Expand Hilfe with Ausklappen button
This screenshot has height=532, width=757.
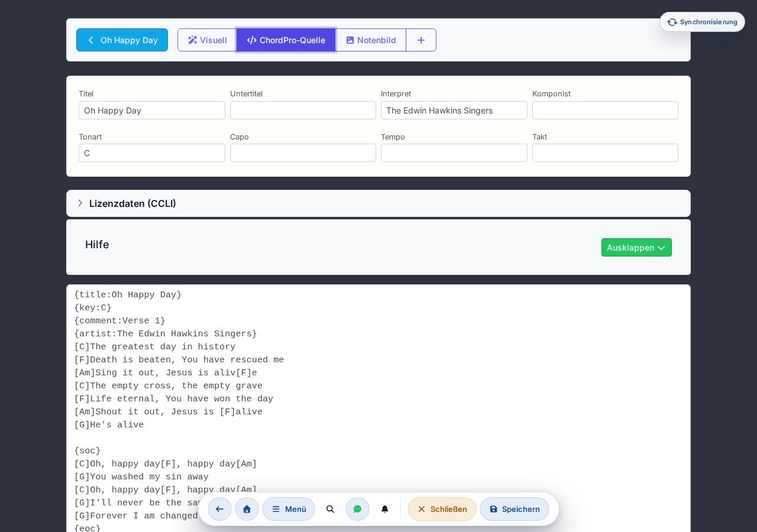636,248
